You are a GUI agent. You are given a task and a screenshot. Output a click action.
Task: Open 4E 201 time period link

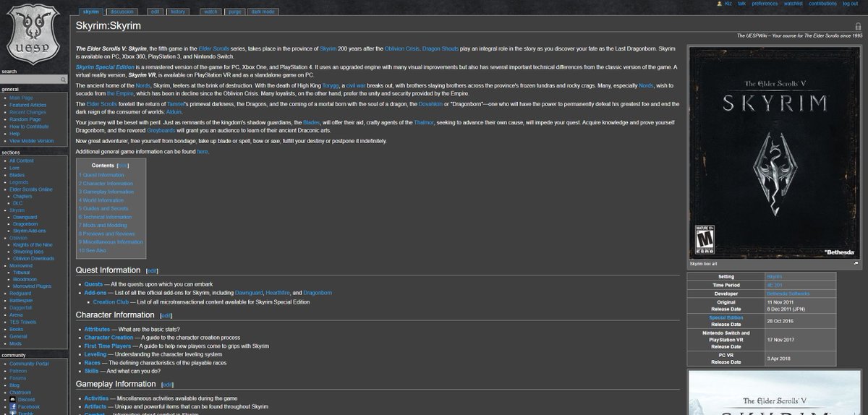pyautogui.click(x=773, y=286)
